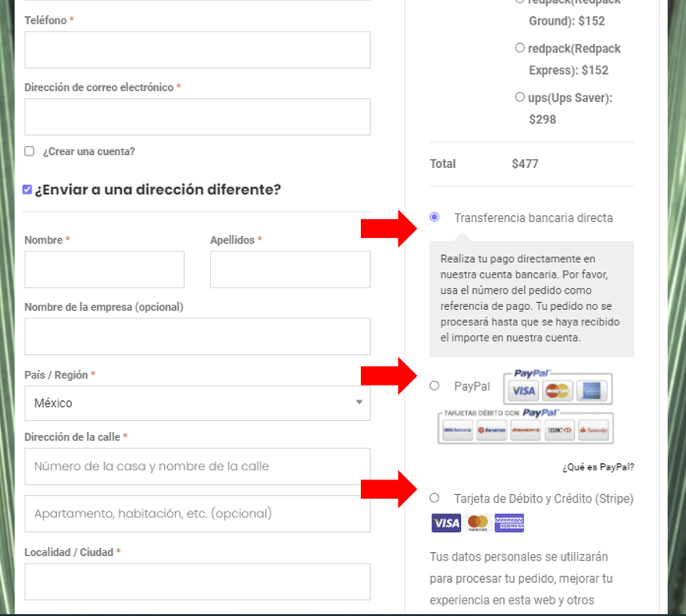The height and width of the screenshot is (616, 686).
Task: Click the Banorte debit card logo
Action: [526, 430]
